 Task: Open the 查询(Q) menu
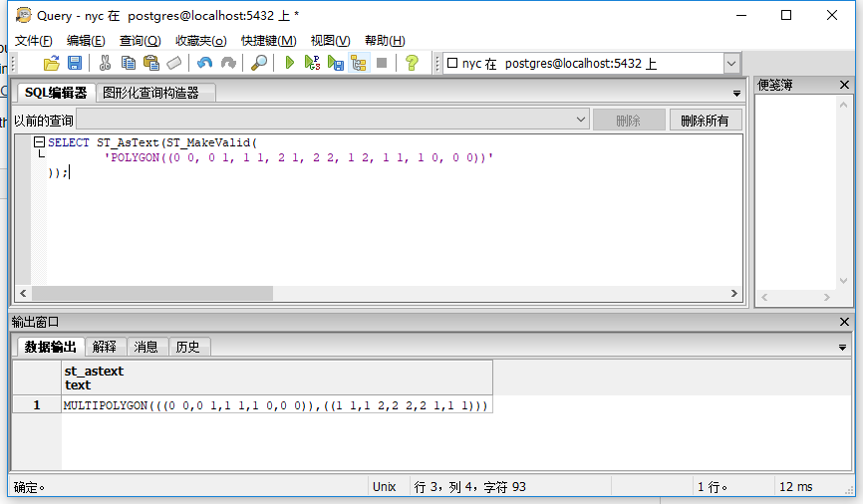[141, 41]
